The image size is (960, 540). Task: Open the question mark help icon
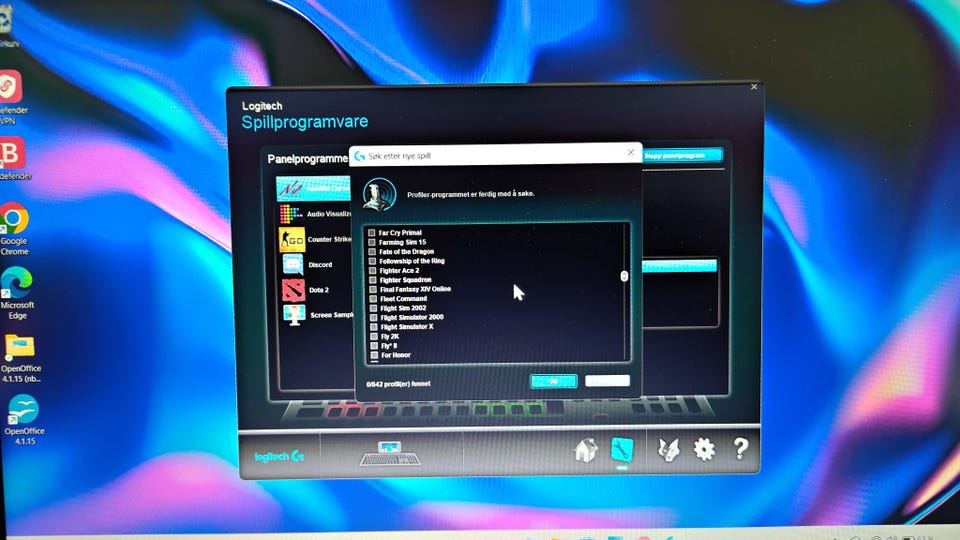point(740,449)
